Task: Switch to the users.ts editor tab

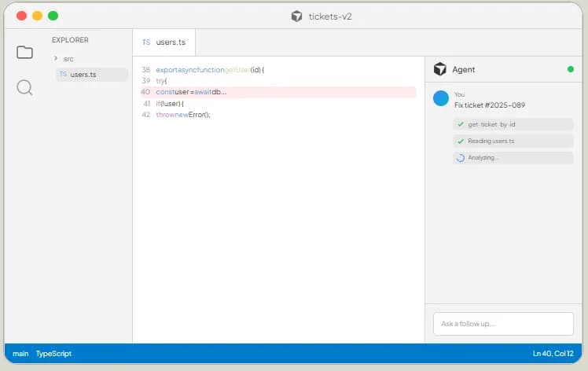Action: coord(164,42)
